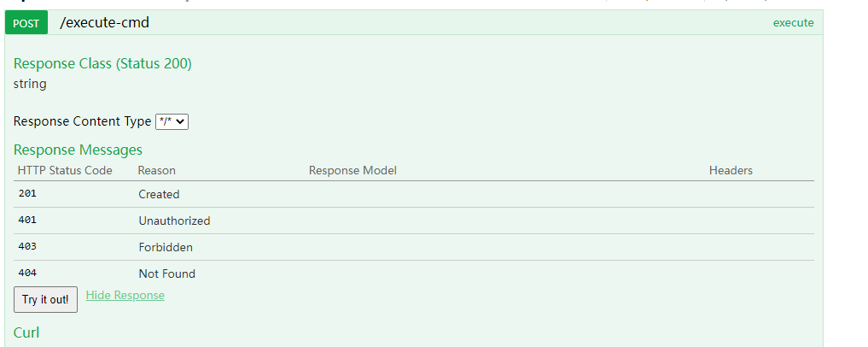Click the Created reason text

pos(159,194)
